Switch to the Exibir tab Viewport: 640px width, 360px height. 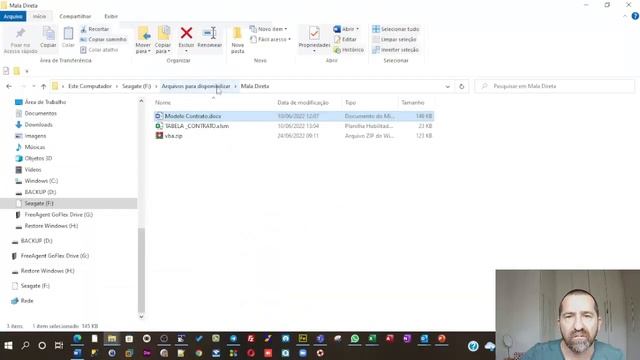click(x=111, y=16)
